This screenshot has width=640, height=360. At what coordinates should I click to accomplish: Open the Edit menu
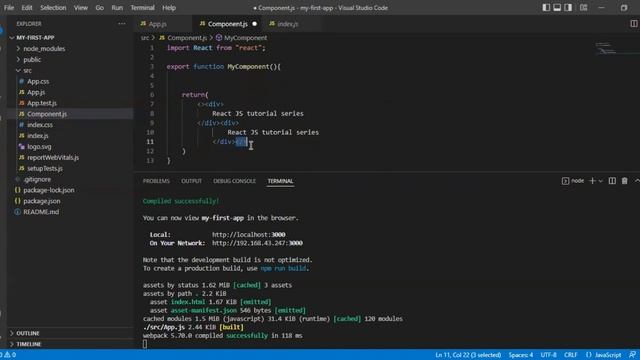click(x=27, y=8)
